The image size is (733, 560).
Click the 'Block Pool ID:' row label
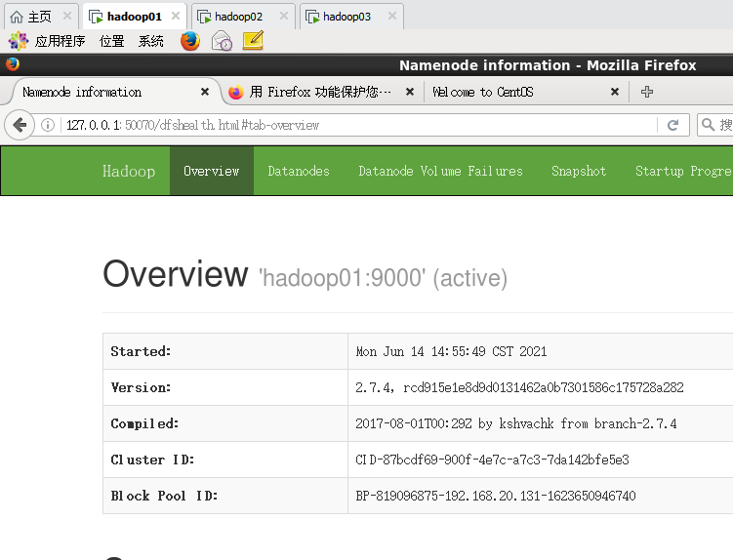[x=164, y=496]
